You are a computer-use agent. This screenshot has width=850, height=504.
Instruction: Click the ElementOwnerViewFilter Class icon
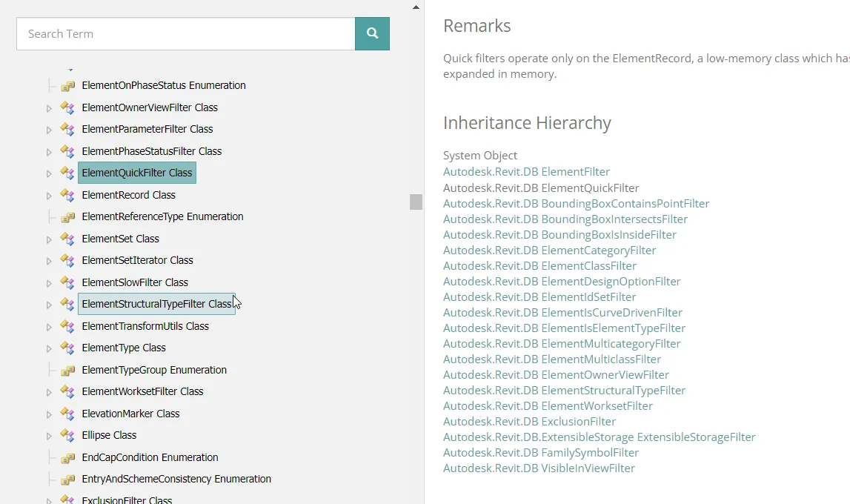pyautogui.click(x=67, y=107)
